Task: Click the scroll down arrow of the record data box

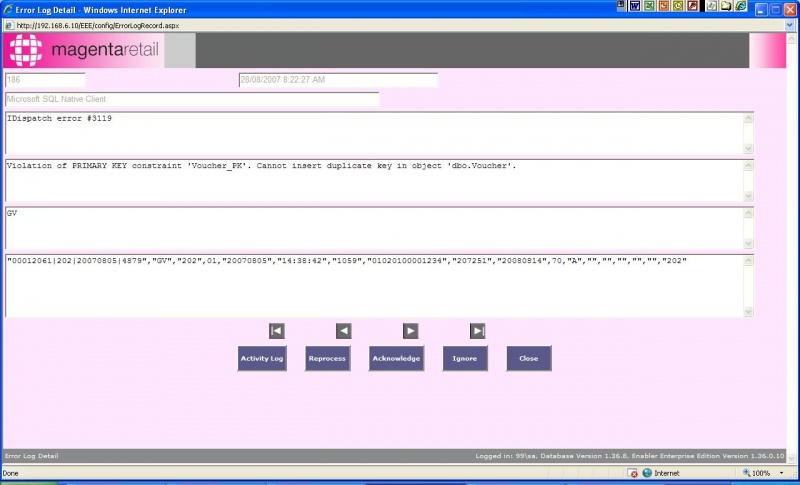Action: (x=748, y=311)
